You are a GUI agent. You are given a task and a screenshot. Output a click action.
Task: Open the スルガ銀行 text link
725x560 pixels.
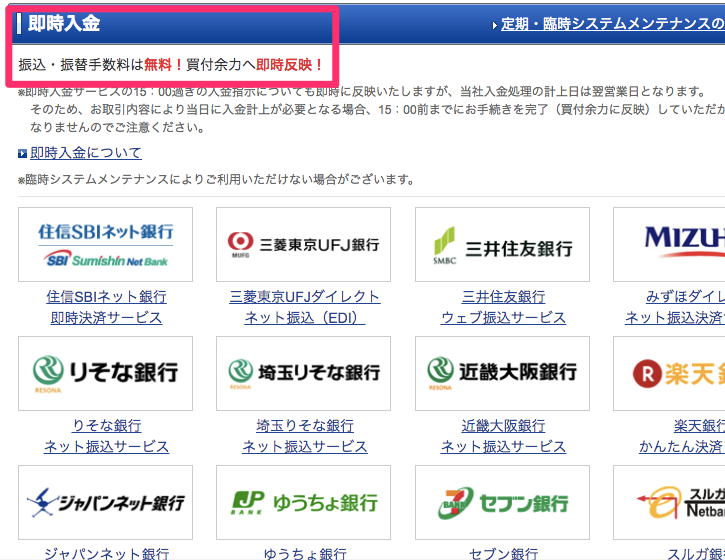click(696, 553)
